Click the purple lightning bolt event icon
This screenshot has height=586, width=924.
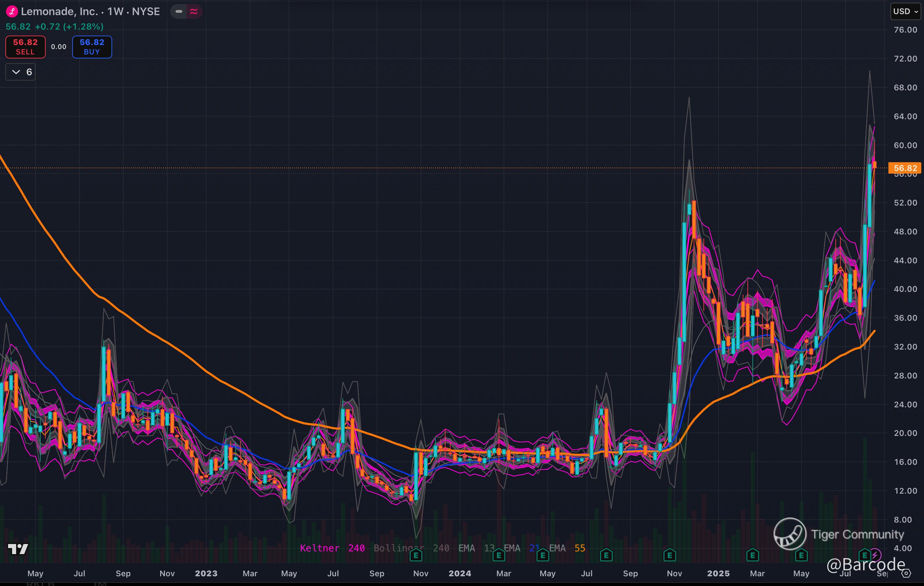(876, 554)
